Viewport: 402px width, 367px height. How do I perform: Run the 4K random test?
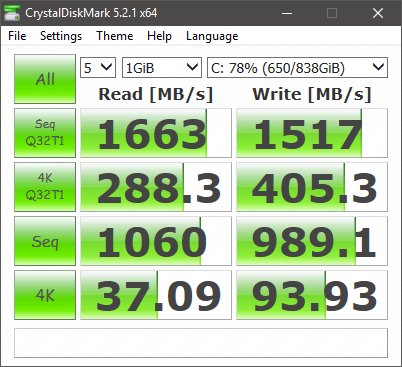(x=45, y=295)
